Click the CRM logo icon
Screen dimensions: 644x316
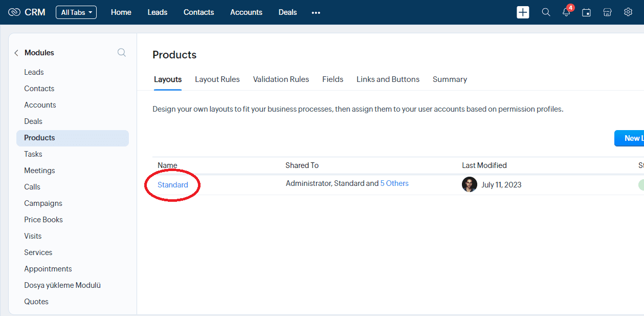coord(14,12)
